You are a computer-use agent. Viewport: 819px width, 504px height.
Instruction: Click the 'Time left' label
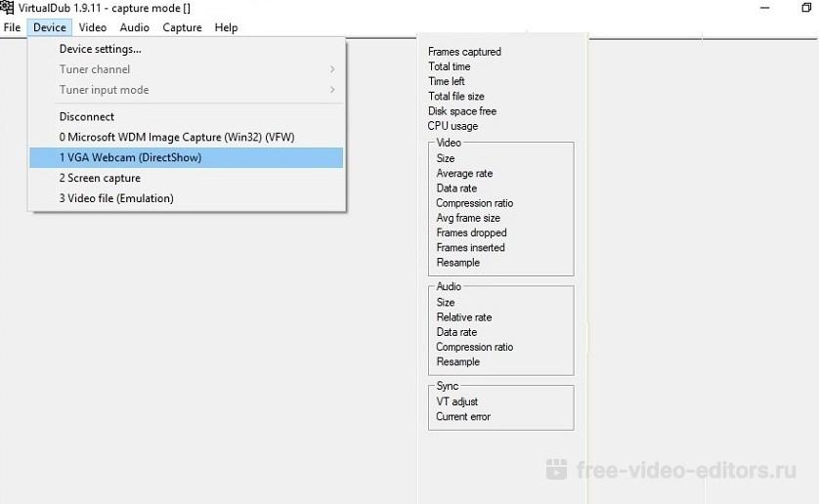pyautogui.click(x=446, y=81)
